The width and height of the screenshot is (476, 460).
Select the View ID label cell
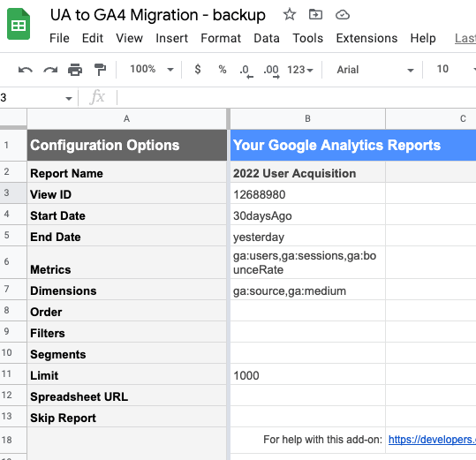[127, 193]
